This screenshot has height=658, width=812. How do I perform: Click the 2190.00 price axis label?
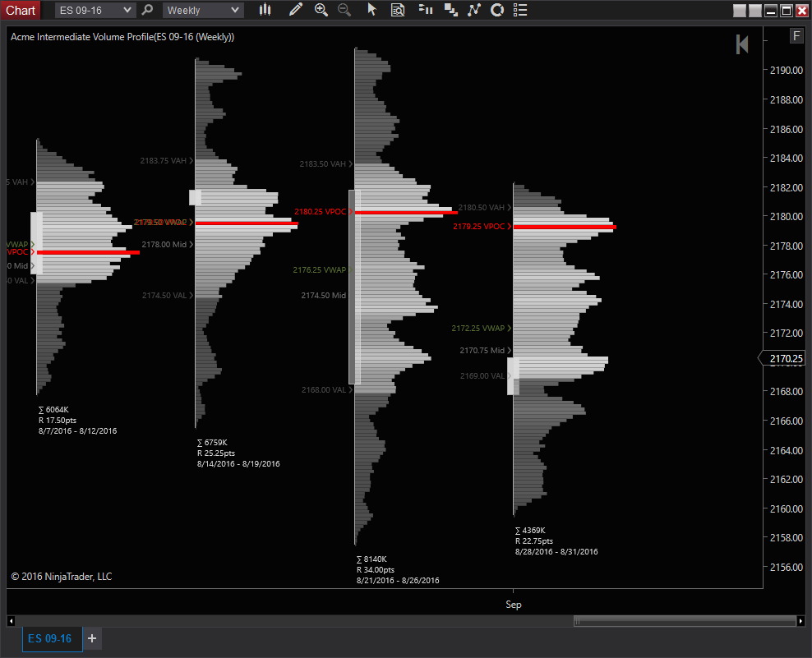tap(786, 71)
